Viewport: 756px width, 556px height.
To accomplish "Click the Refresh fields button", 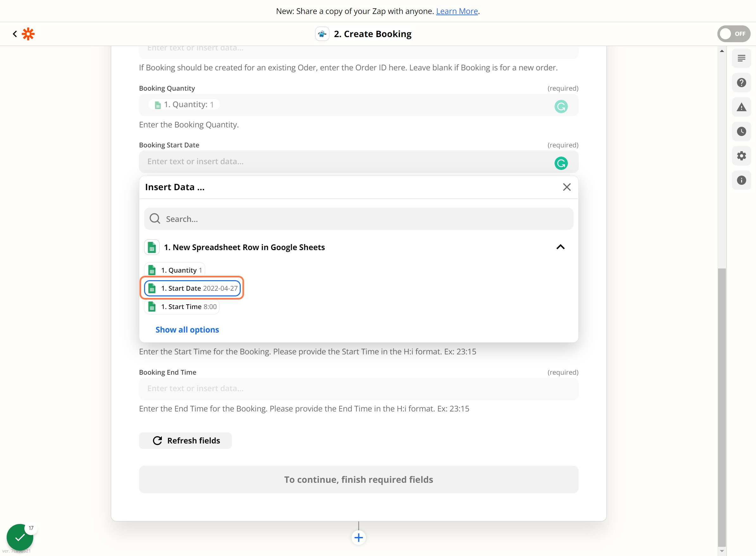I will [x=185, y=441].
